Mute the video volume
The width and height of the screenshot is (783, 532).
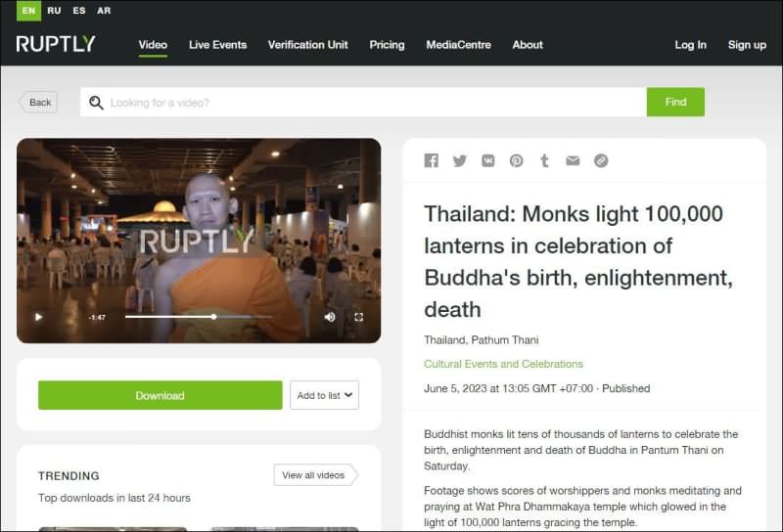coord(330,317)
